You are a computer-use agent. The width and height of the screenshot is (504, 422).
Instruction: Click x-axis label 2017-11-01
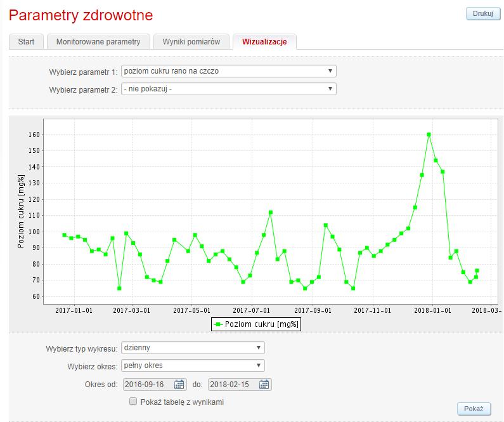click(373, 310)
